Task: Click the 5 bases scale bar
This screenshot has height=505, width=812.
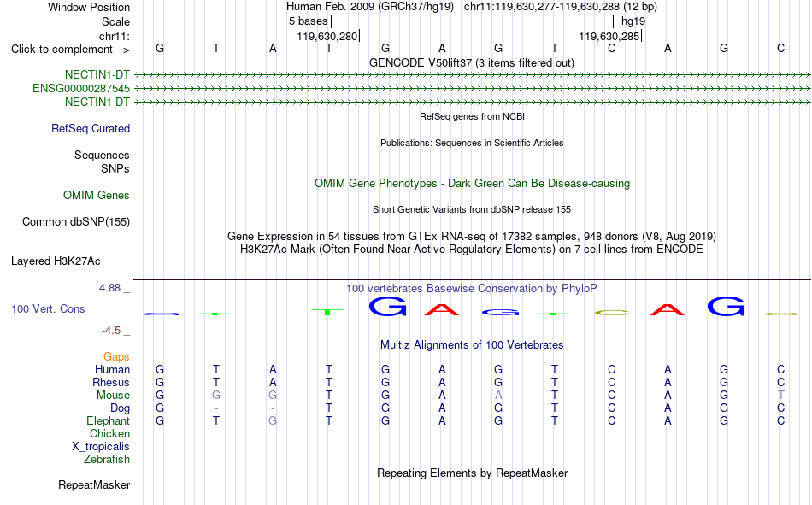Action: click(x=473, y=21)
